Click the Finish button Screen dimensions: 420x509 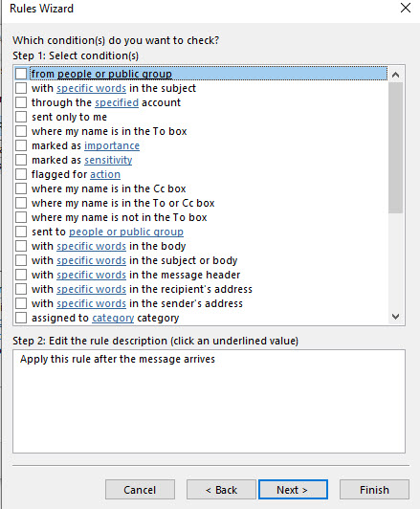pos(375,490)
